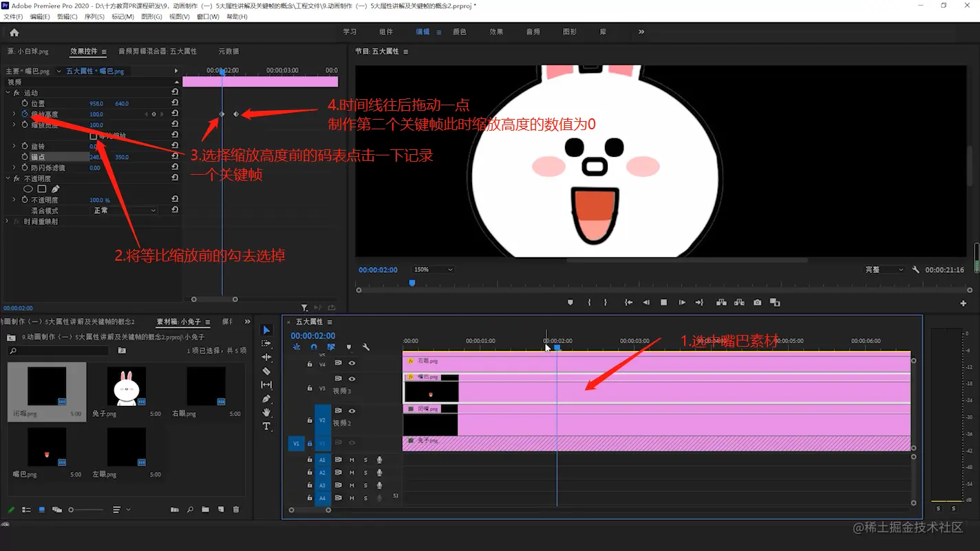Toggle the timeline Snap magnet icon

[x=314, y=347]
